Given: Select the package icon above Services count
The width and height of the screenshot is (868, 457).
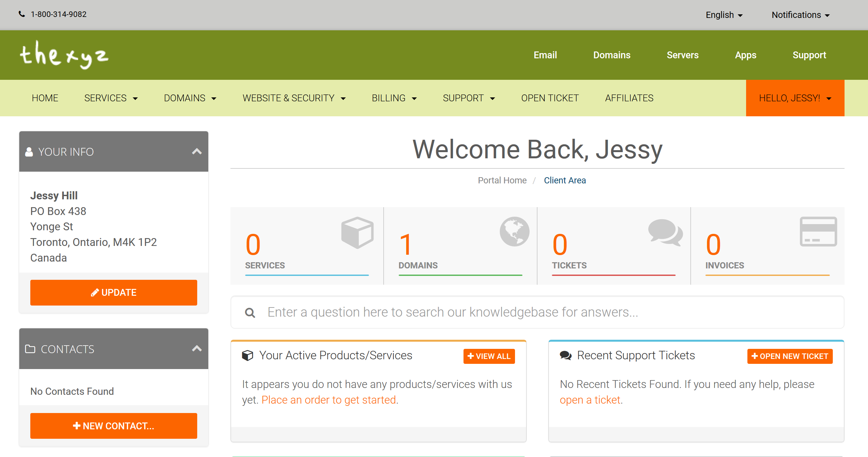Looking at the screenshot, I should [358, 232].
